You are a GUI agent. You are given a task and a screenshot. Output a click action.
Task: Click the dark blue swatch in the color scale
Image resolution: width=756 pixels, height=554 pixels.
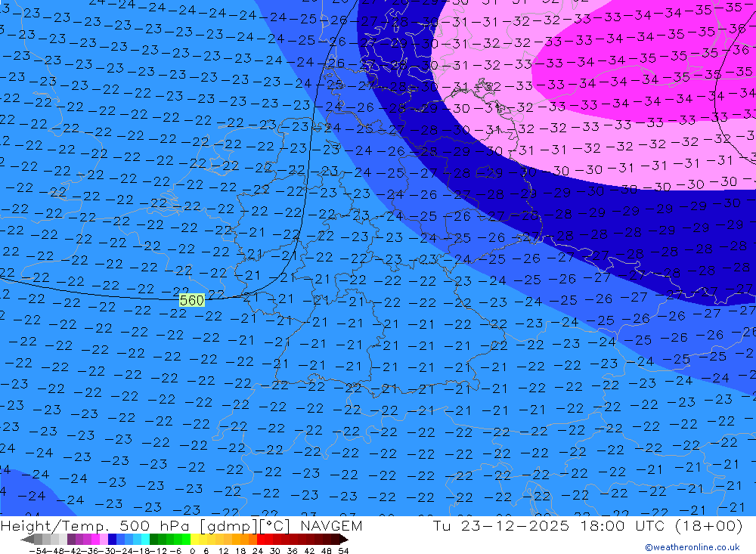click(x=112, y=539)
